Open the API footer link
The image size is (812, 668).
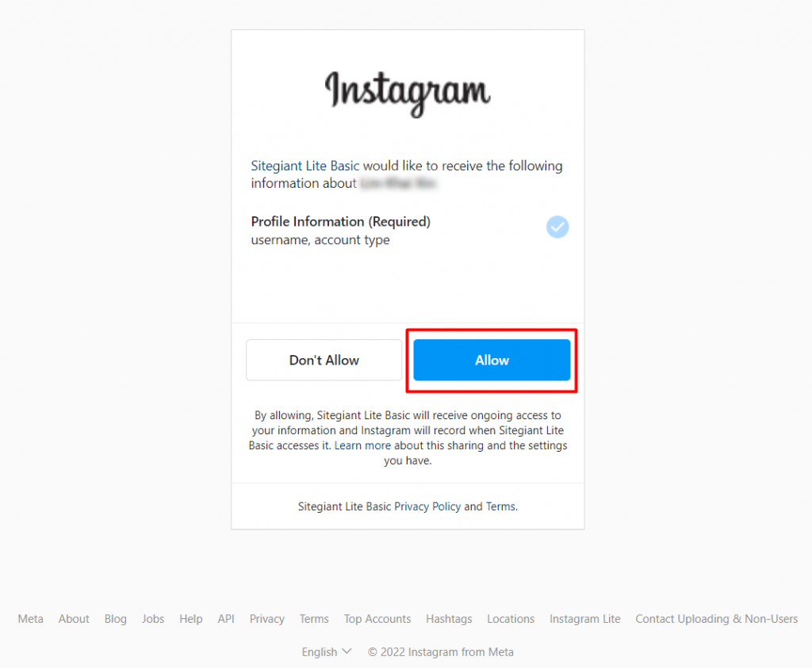pos(226,619)
